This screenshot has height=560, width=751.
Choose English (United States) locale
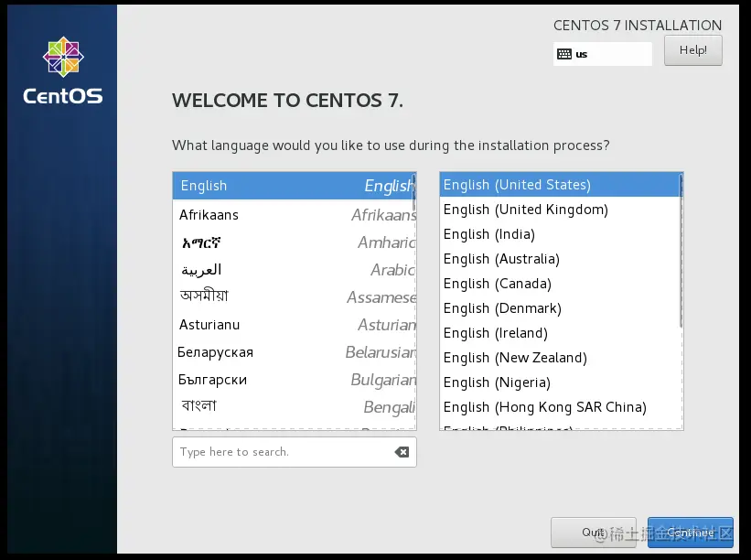tap(560, 185)
